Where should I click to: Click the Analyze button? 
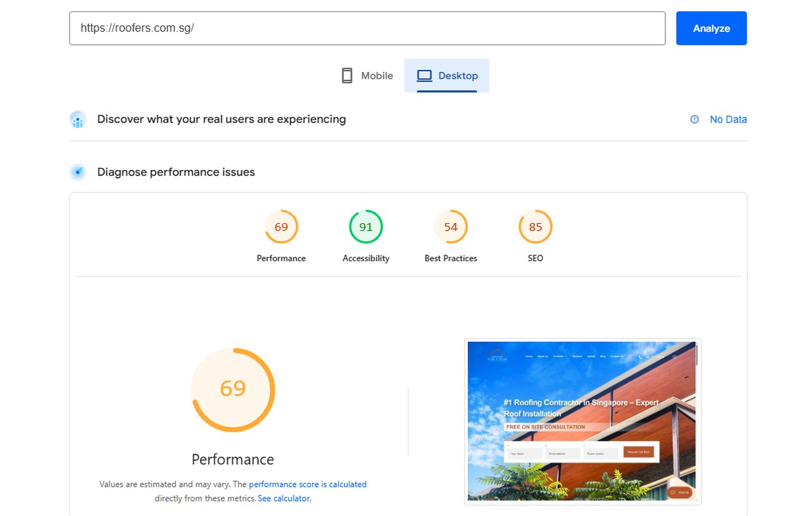(x=711, y=28)
